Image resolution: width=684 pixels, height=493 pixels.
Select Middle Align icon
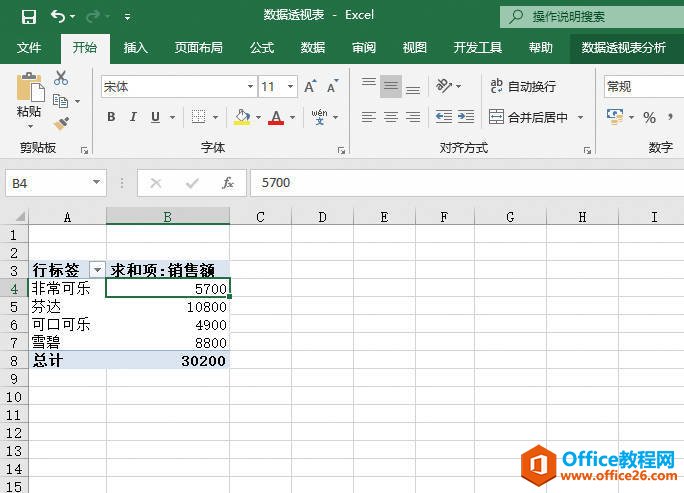(x=391, y=86)
